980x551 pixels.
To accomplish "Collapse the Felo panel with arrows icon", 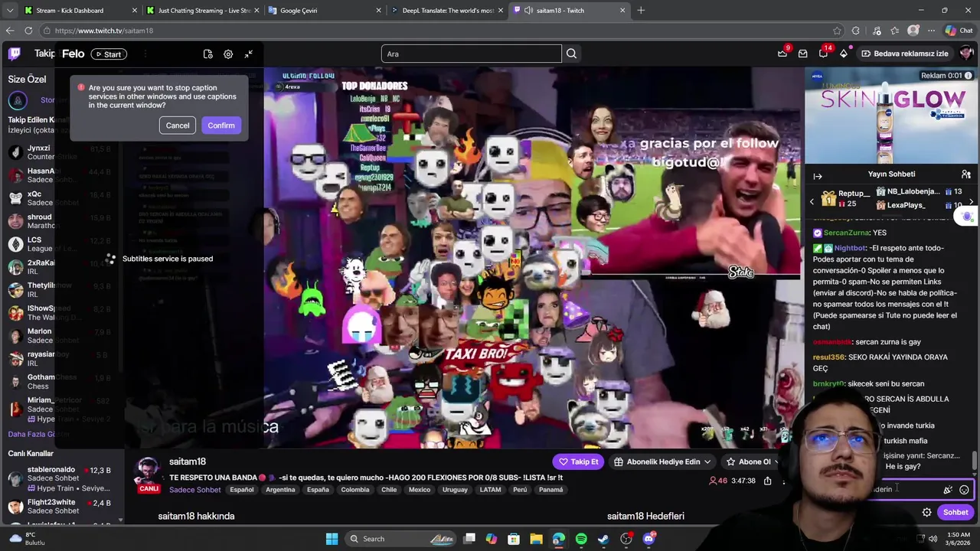I will pyautogui.click(x=249, y=54).
